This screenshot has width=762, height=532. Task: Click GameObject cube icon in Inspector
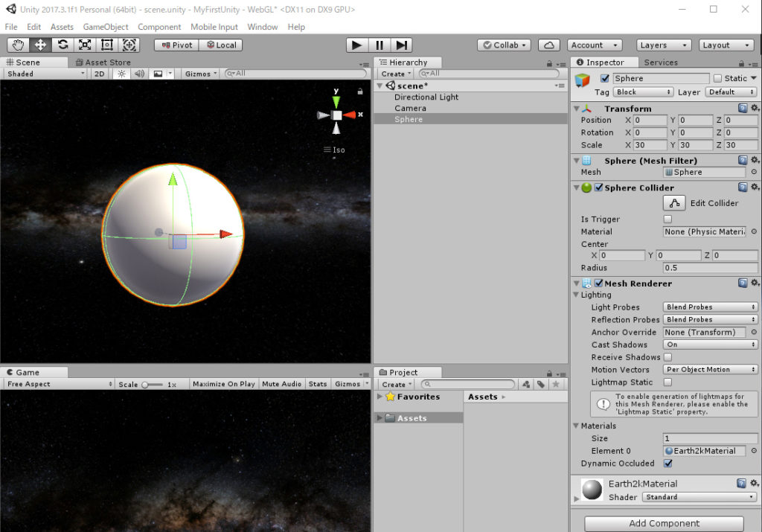click(582, 80)
